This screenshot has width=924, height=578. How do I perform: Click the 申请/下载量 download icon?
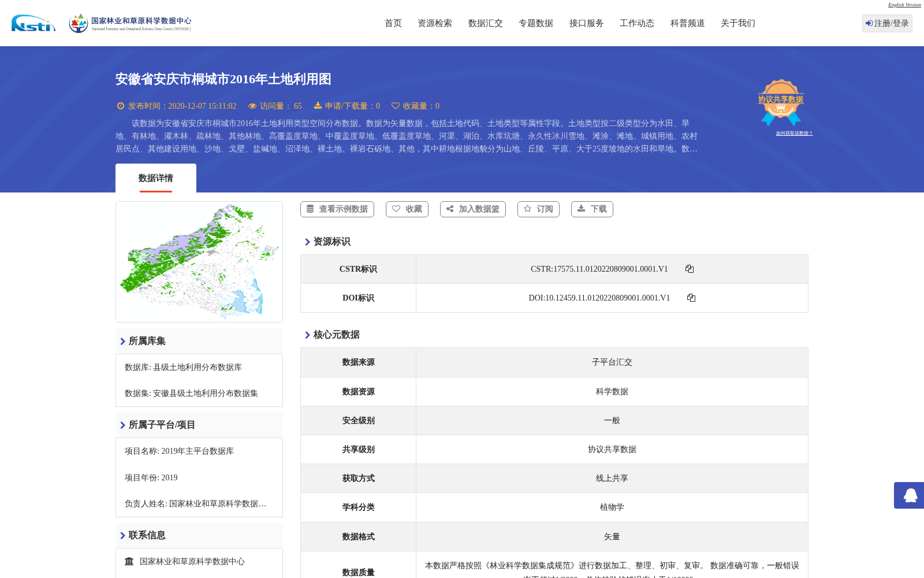pyautogui.click(x=318, y=105)
